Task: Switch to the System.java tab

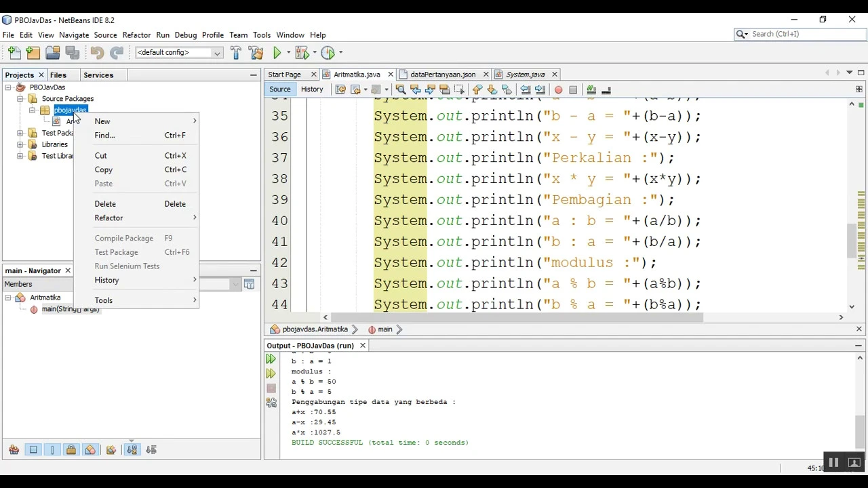Action: [x=525, y=75]
